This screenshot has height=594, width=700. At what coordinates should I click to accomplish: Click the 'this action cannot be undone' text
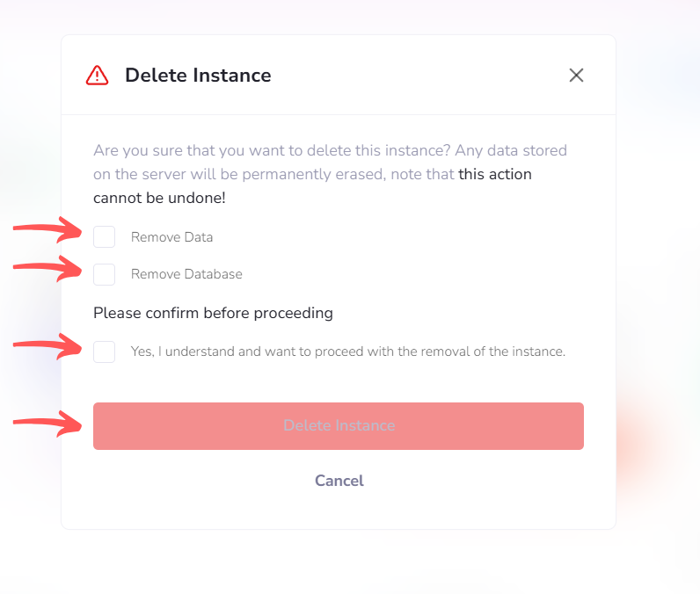(x=312, y=186)
